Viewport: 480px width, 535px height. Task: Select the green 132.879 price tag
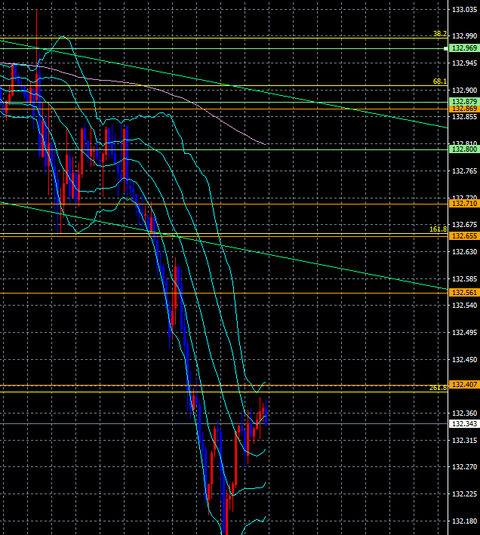465,101
